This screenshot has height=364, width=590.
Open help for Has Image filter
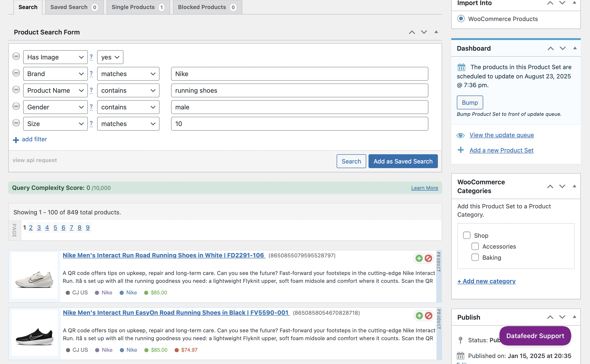click(x=91, y=57)
